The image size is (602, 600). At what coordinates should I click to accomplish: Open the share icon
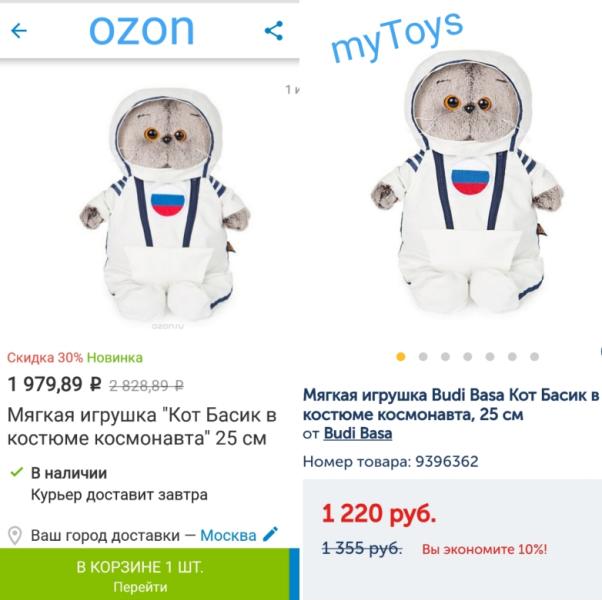click(274, 31)
